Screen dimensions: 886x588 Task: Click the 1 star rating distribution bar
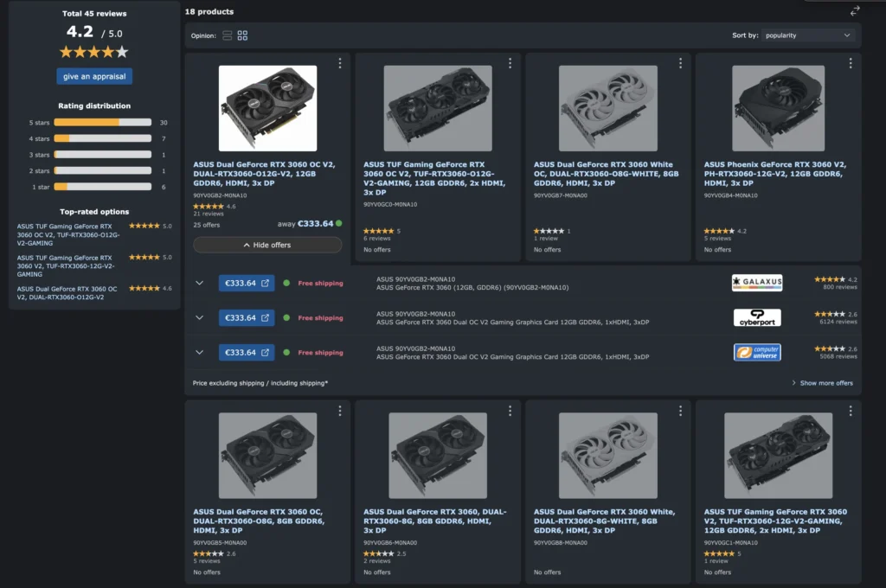(x=102, y=187)
